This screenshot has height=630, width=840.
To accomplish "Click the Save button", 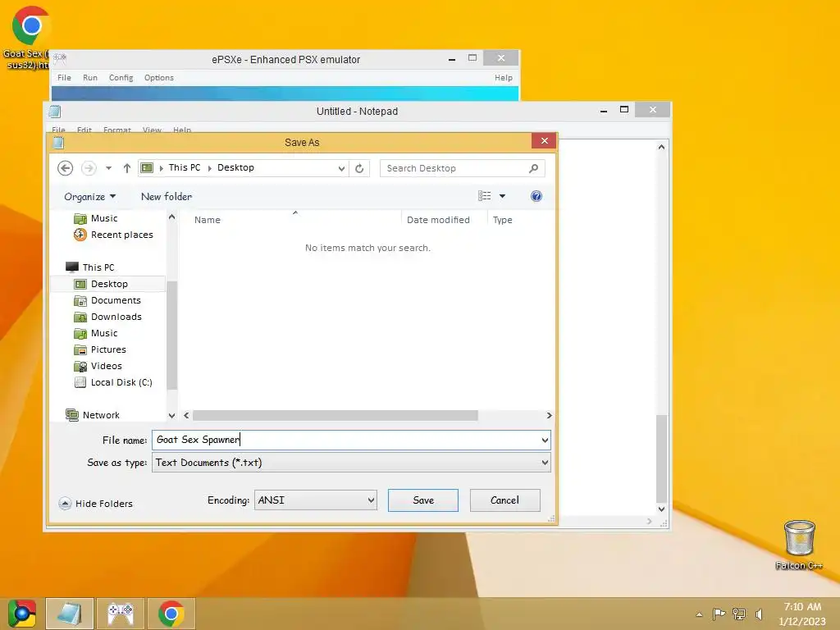I will tap(423, 500).
